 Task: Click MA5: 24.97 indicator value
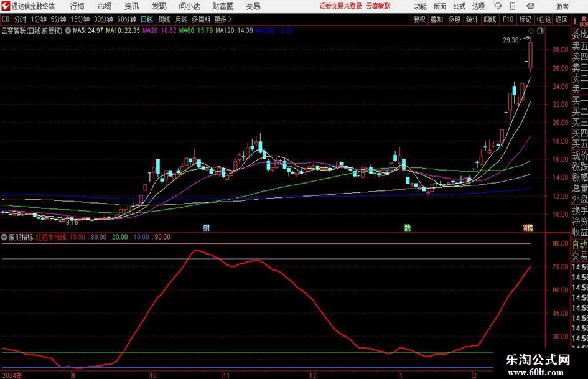click(x=88, y=30)
